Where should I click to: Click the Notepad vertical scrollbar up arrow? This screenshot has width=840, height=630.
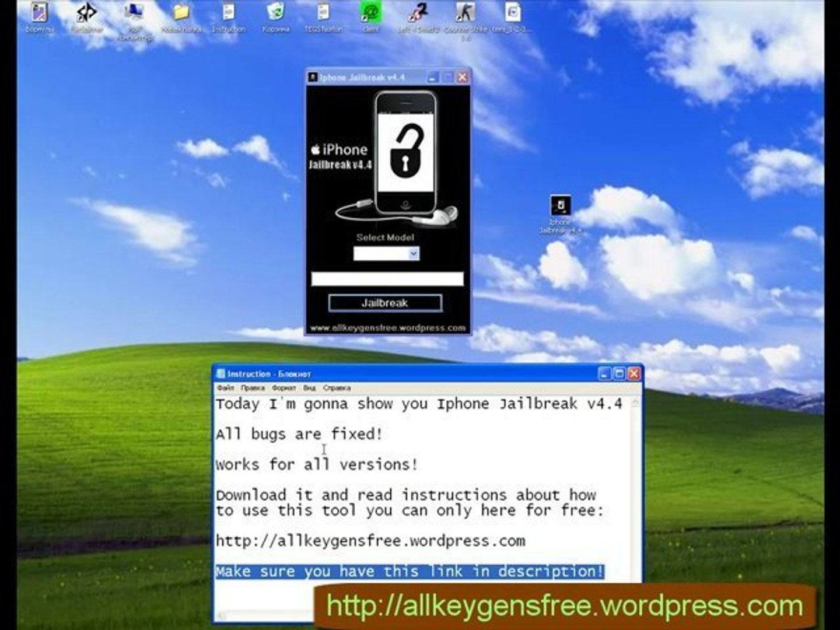[635, 402]
